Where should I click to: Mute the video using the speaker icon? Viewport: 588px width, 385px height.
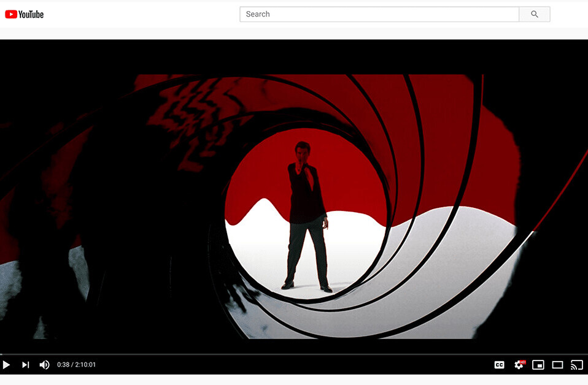(x=44, y=365)
